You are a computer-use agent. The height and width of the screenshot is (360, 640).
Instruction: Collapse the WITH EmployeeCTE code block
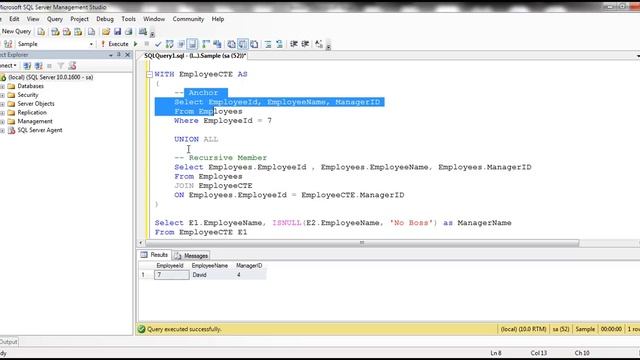[149, 74]
